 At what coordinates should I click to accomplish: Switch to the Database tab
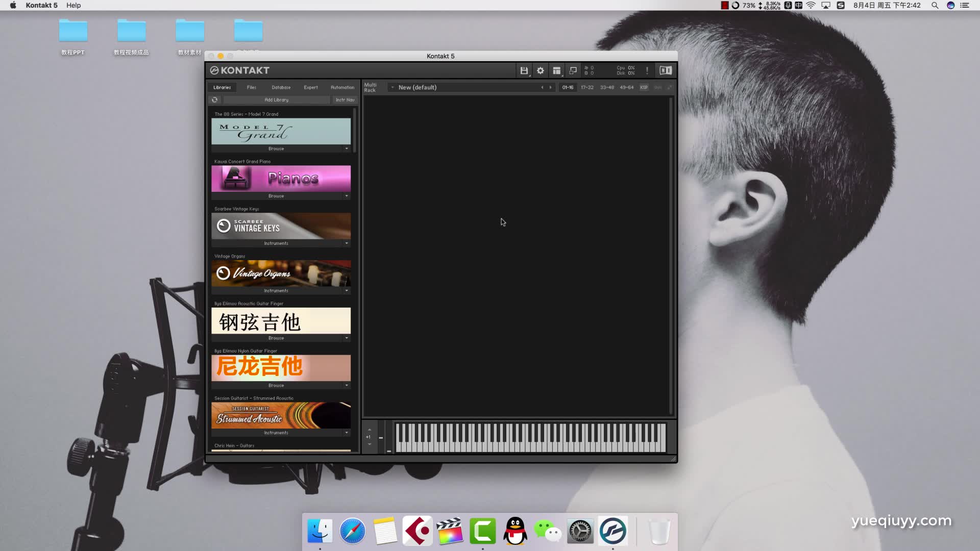(x=281, y=87)
